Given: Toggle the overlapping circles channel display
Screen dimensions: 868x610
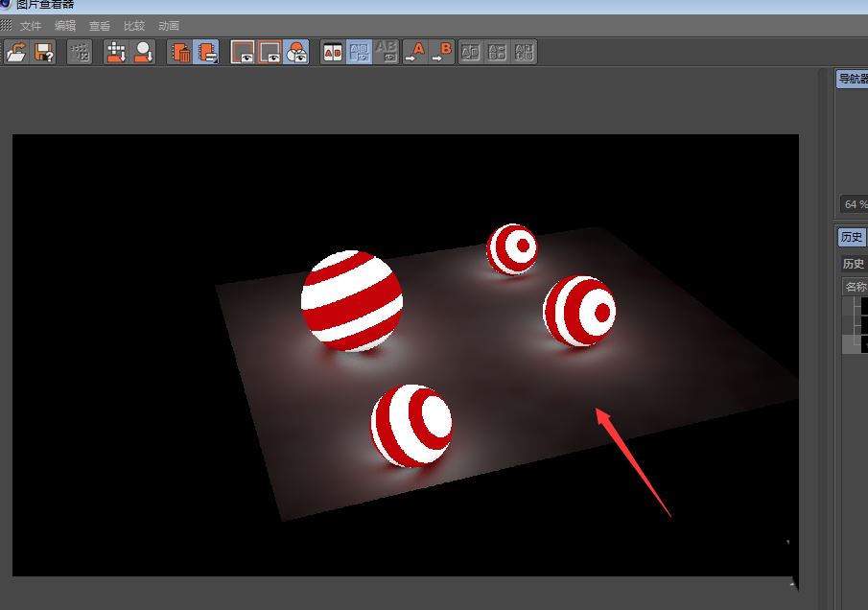Looking at the screenshot, I should tap(296, 52).
